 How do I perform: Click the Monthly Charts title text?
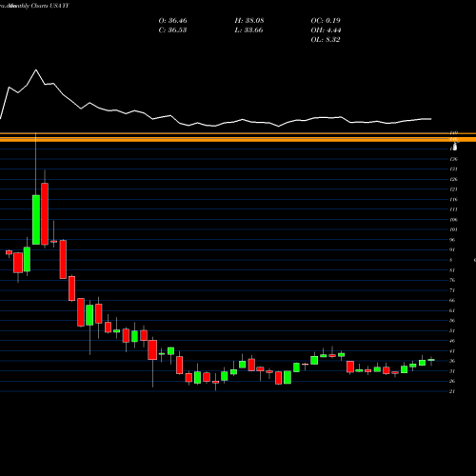point(38,6)
